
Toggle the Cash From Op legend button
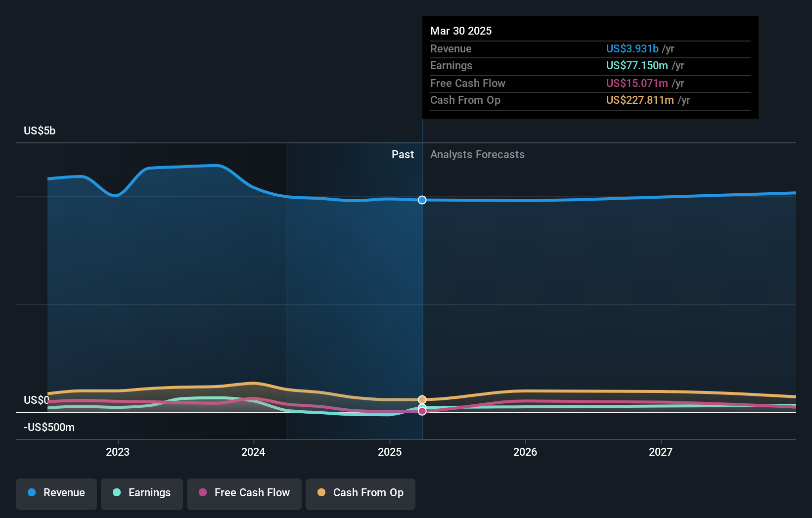coord(361,494)
